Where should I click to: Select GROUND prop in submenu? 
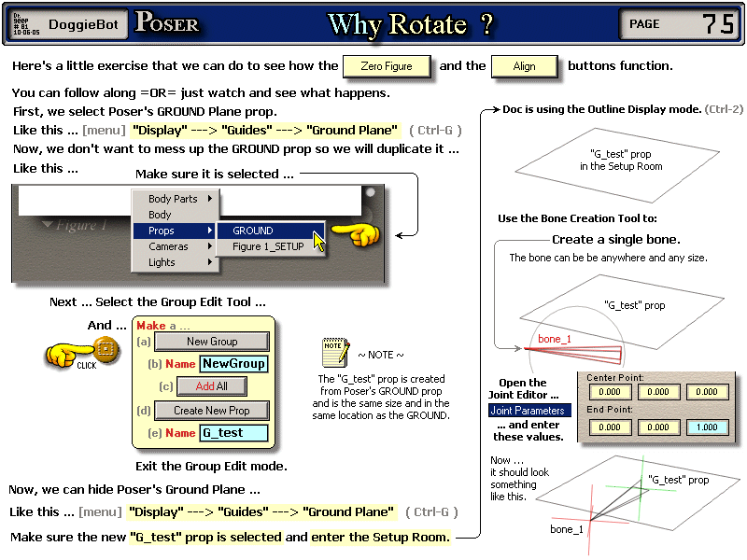pos(270,231)
